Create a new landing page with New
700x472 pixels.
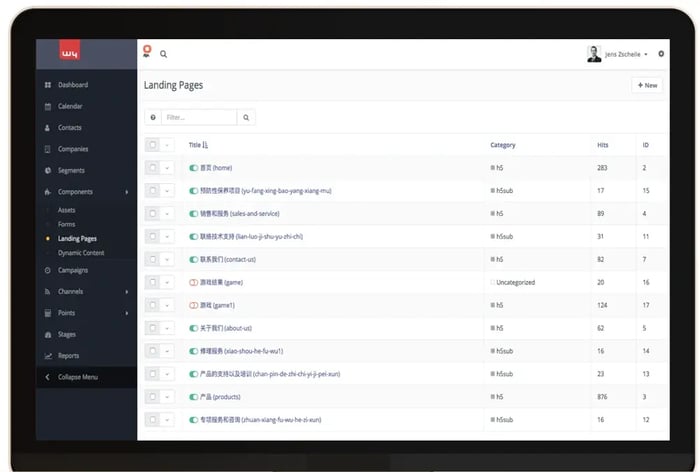(x=647, y=85)
